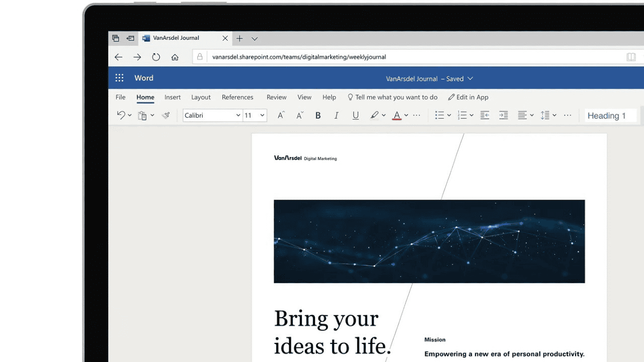Screen dimensions: 644x362
Task: Expand line spacing options arrow
Action: (554, 115)
